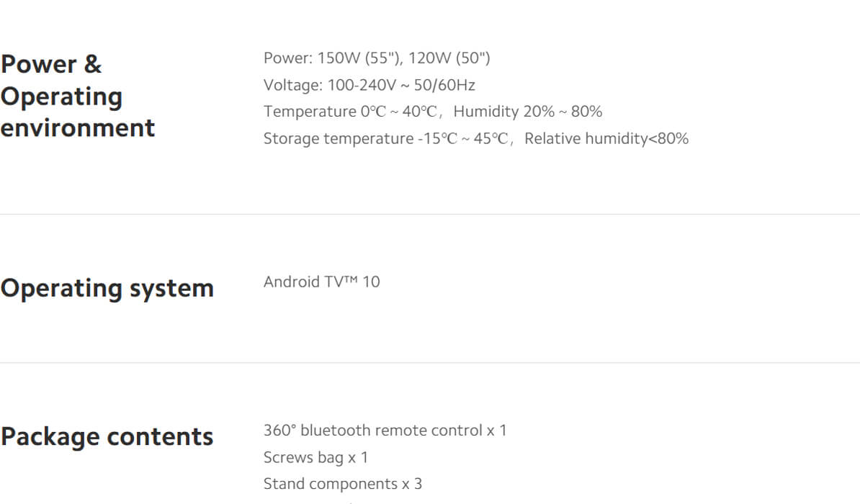Click the "Operating system" heading
Screen dimensions: 860x504
tap(107, 288)
